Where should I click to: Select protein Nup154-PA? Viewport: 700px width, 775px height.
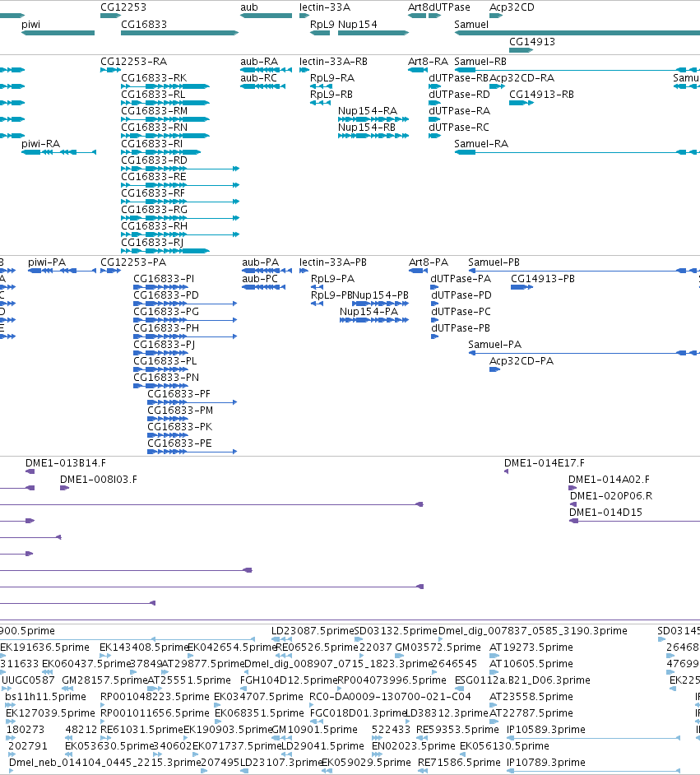click(x=369, y=312)
